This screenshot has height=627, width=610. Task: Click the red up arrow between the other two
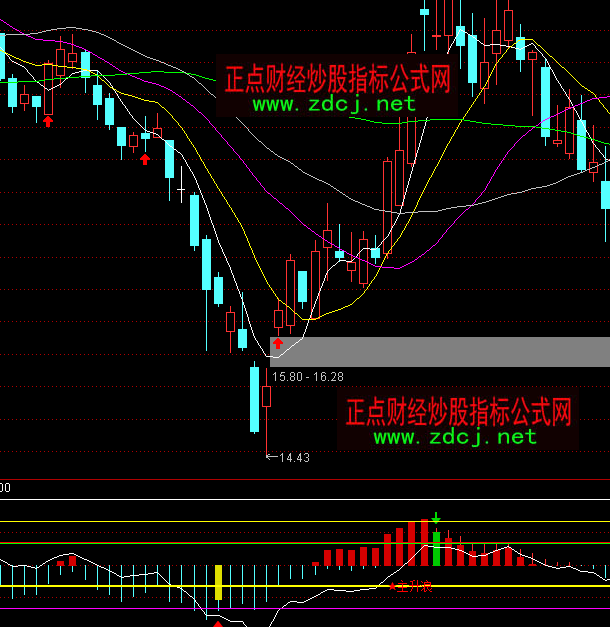pos(145,158)
